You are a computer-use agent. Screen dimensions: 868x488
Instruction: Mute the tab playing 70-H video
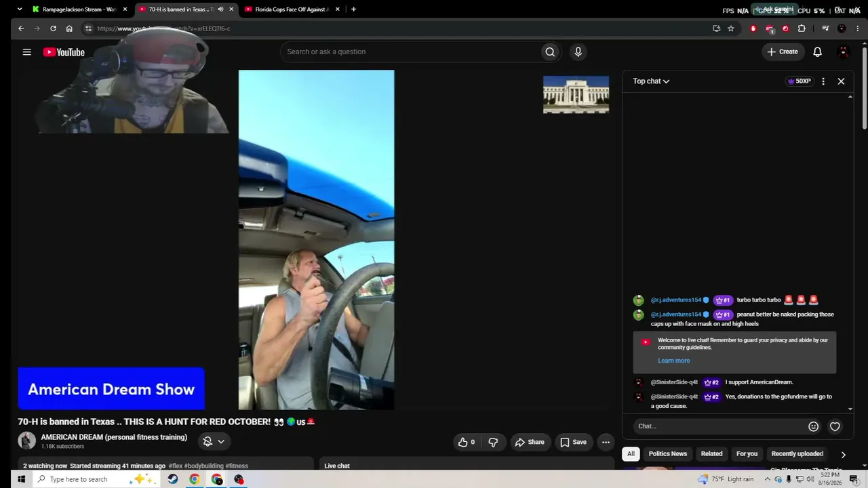tap(220, 9)
